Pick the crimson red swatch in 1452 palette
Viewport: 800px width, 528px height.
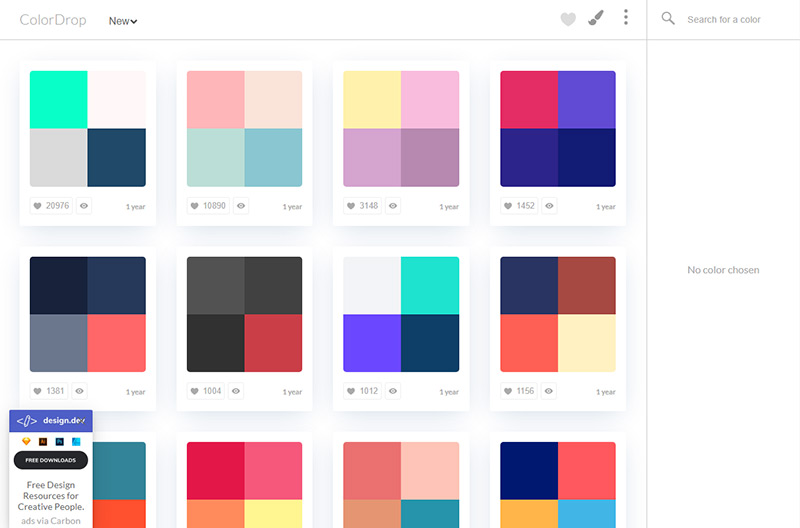point(529,99)
